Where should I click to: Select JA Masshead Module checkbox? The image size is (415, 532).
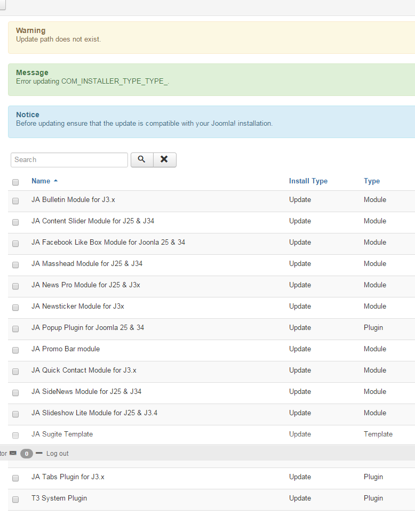[15, 264]
